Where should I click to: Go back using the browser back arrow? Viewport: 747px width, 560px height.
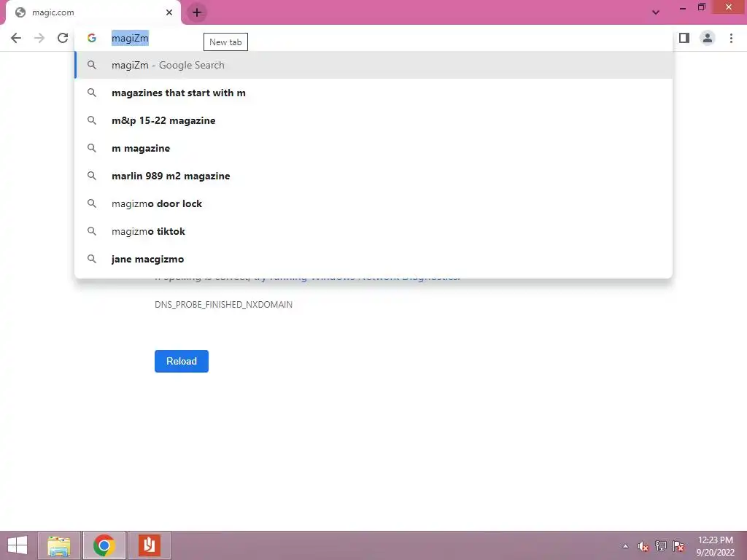click(16, 38)
